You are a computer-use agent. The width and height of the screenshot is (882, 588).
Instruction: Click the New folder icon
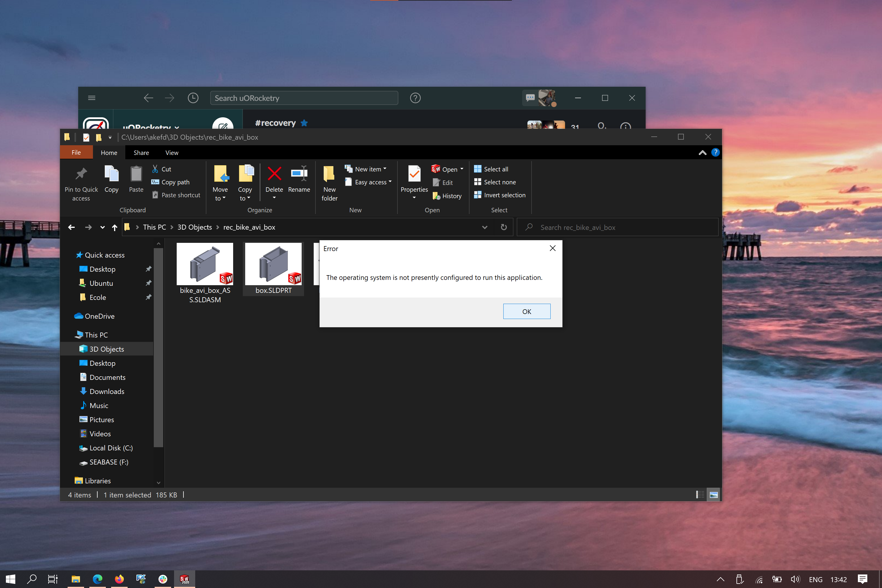coord(329,174)
